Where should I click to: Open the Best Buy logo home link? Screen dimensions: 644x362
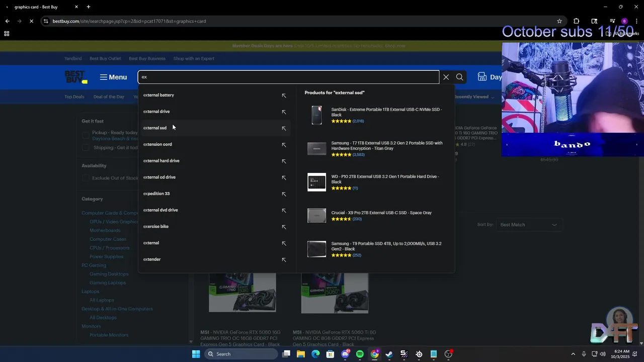76,77
